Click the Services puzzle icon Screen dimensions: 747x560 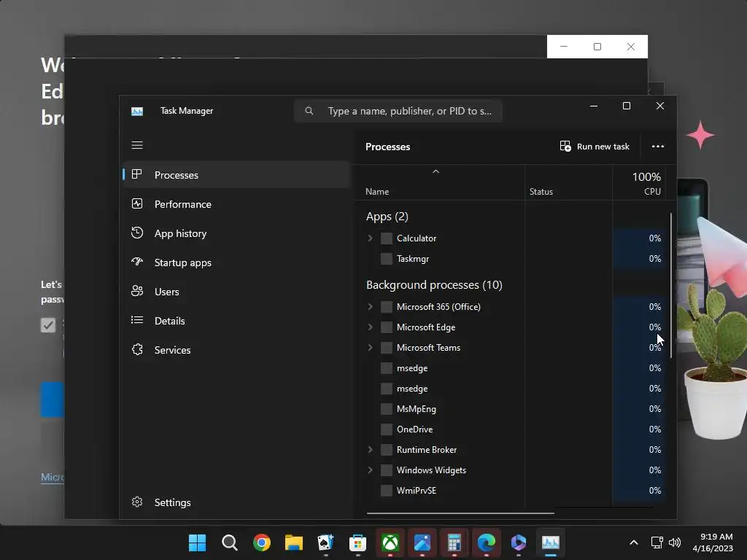pyautogui.click(x=136, y=349)
